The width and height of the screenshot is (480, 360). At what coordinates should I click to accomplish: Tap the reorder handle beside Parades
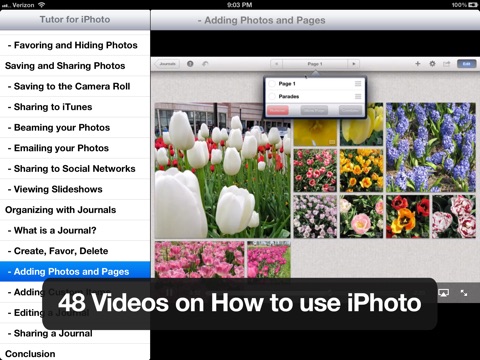[x=358, y=96]
